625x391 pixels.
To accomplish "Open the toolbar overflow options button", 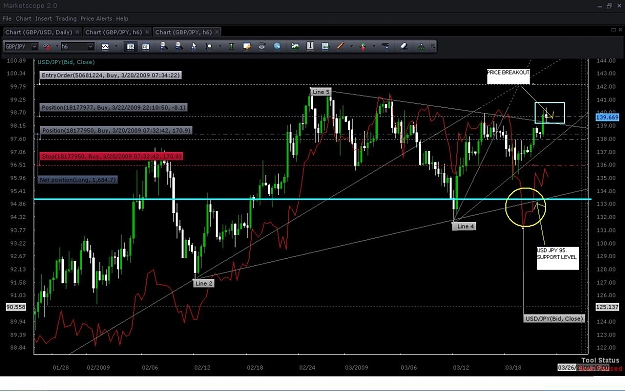I will click(x=432, y=47).
